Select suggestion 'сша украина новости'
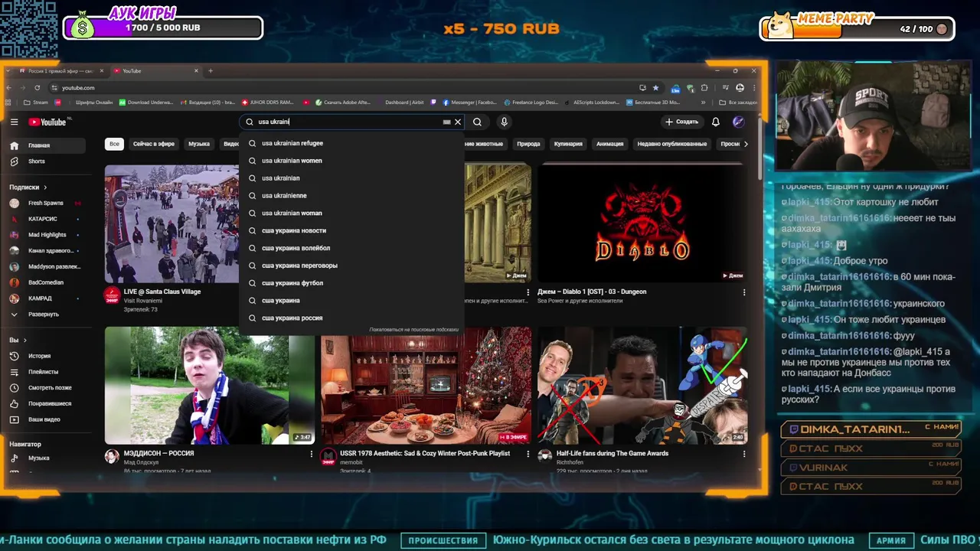Viewport: 980px width, 551px height. point(352,230)
